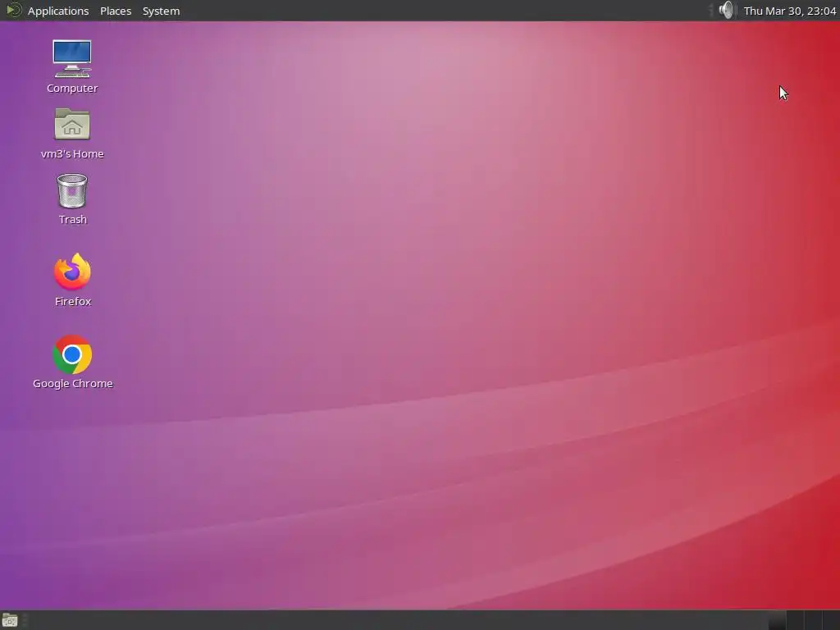
Task: Switch to the last workspace in pager
Action: pyautogui.click(x=831, y=620)
